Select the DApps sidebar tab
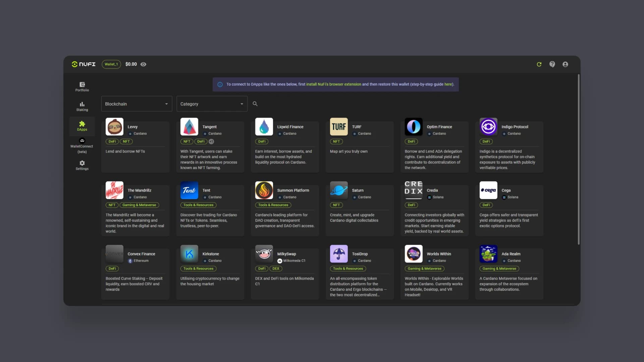The width and height of the screenshot is (644, 362). click(82, 126)
